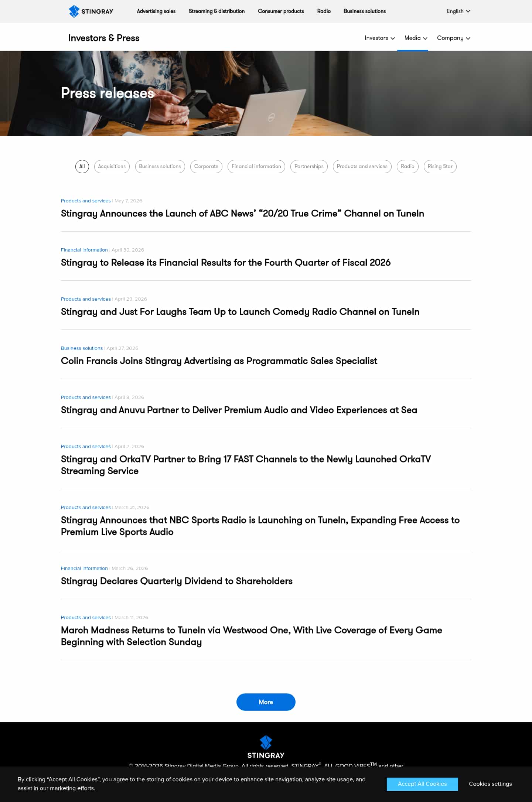The image size is (532, 802).
Task: Expand the Investors menu
Action: (x=380, y=38)
